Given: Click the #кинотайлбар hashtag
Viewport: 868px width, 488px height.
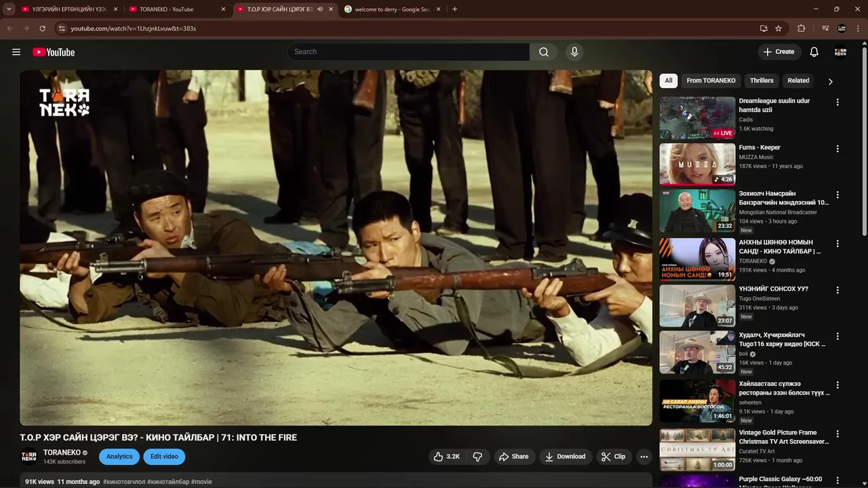Looking at the screenshot, I should point(168,482).
